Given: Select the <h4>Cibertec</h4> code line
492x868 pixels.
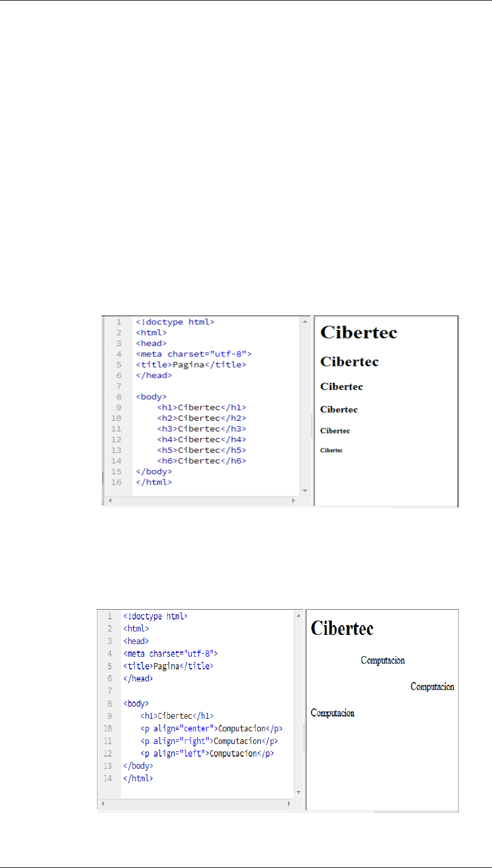Looking at the screenshot, I should click(202, 440).
